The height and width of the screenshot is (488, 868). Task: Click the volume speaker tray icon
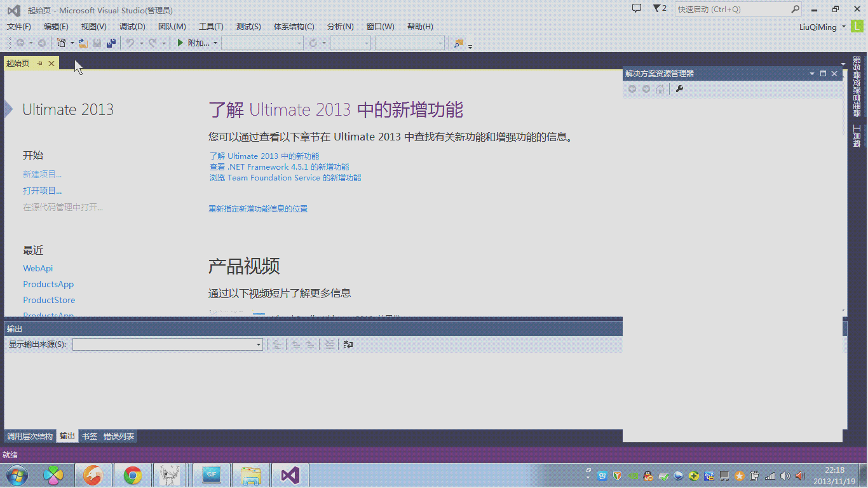point(785,475)
